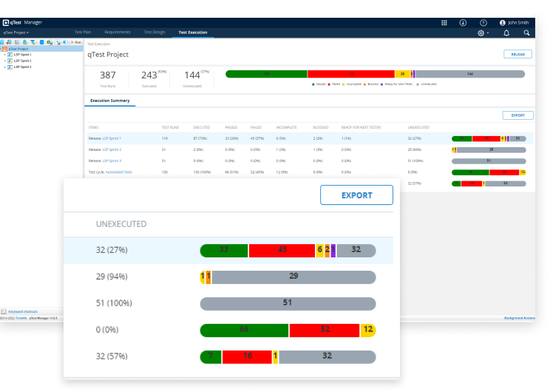Open the help question mark icon
Screen dimensions: 550x392
tap(483, 23)
